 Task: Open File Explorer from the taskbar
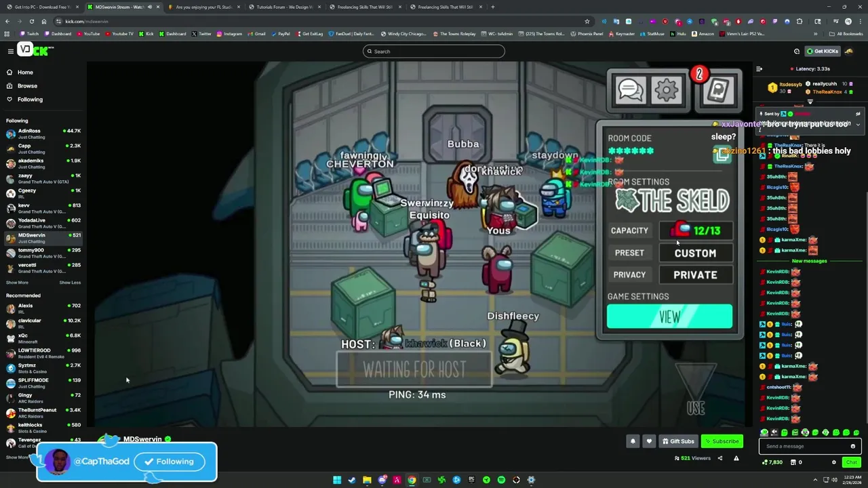(367, 480)
